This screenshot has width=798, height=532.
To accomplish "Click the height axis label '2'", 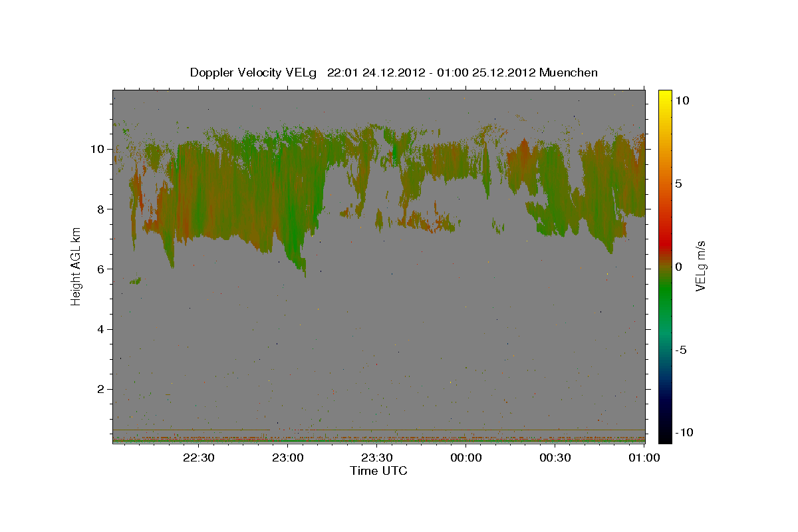I will (x=102, y=389).
